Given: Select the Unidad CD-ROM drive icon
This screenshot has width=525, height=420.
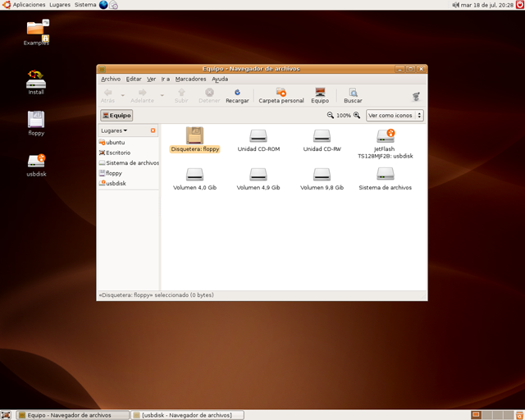Looking at the screenshot, I should [x=258, y=135].
